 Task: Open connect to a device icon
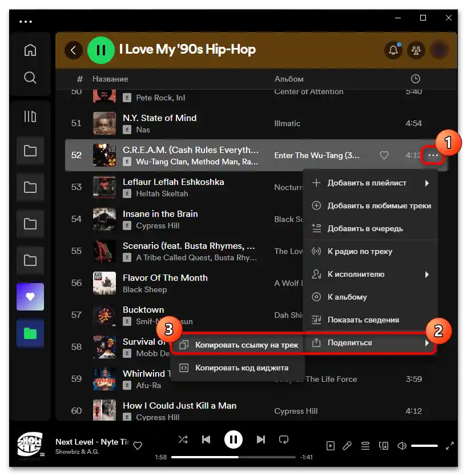384,446
